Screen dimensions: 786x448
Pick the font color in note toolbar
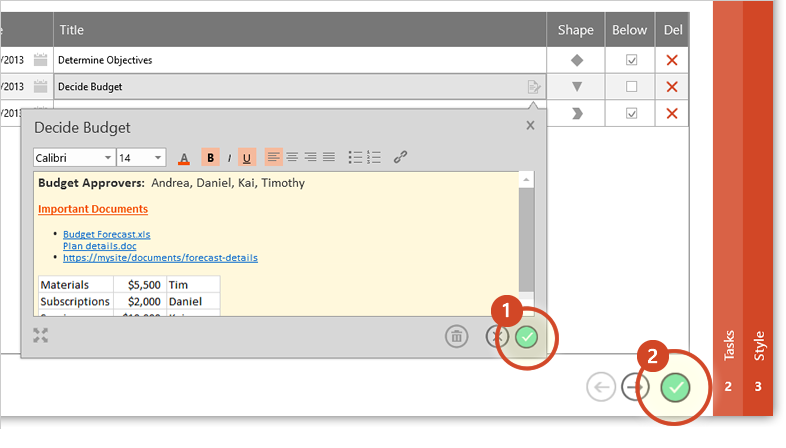click(184, 158)
